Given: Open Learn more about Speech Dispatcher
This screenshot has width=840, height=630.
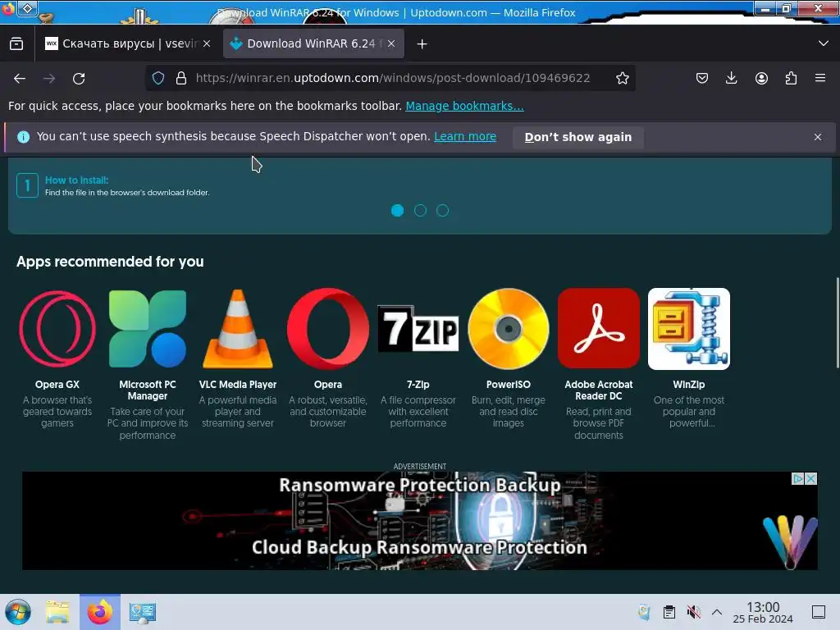Looking at the screenshot, I should (x=465, y=137).
